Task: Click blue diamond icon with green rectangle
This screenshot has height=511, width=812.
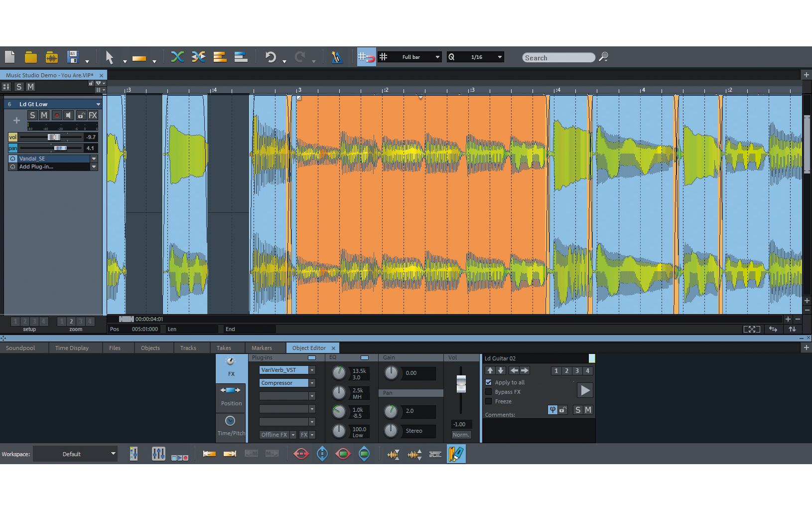Action: coord(364,454)
